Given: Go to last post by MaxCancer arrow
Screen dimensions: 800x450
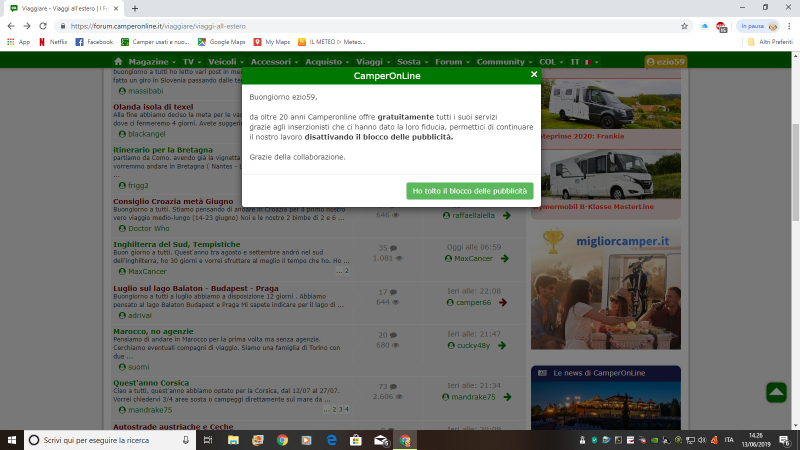Looking at the screenshot, I should (505, 258).
